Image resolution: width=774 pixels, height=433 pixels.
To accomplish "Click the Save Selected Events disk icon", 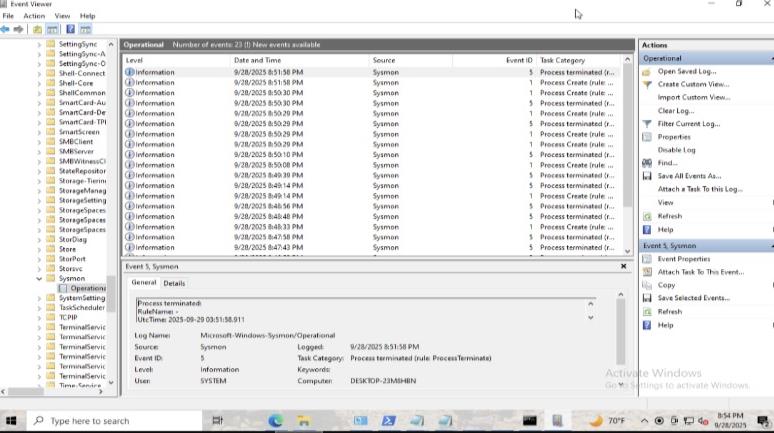I will point(647,298).
